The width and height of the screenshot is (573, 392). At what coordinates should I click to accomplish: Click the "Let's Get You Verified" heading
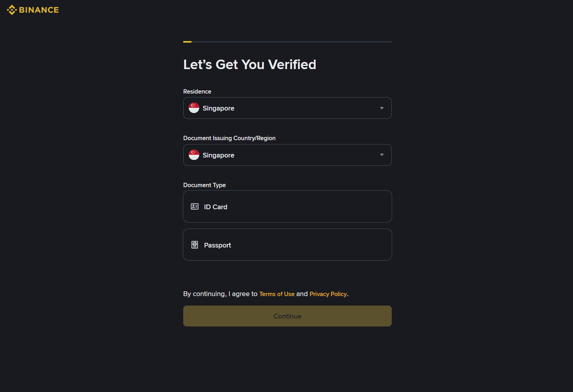(x=250, y=64)
